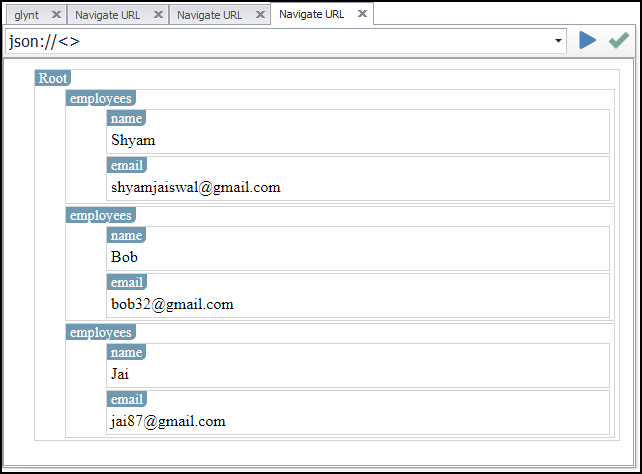Select the Root node label
Viewport: 642px width, 474px height.
pos(53,78)
